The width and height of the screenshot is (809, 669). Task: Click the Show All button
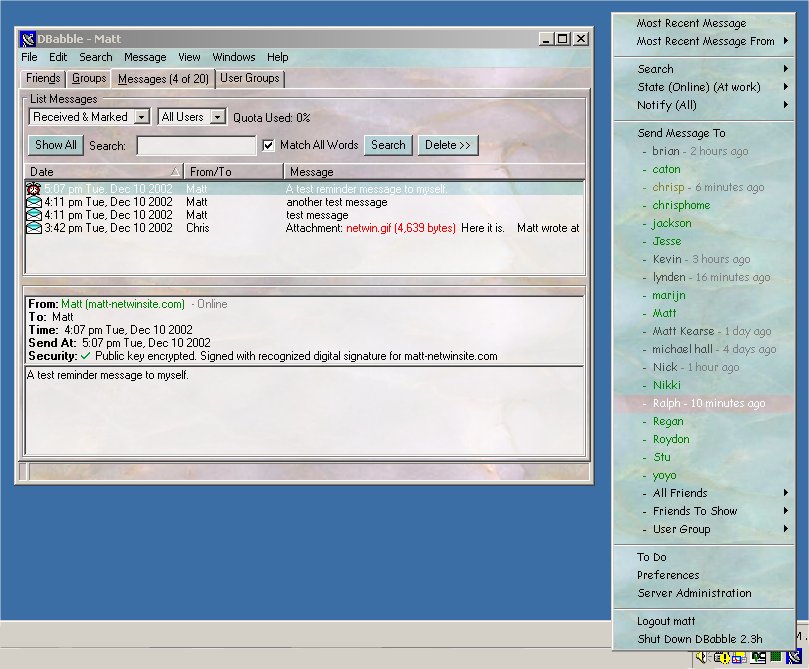tap(56, 145)
